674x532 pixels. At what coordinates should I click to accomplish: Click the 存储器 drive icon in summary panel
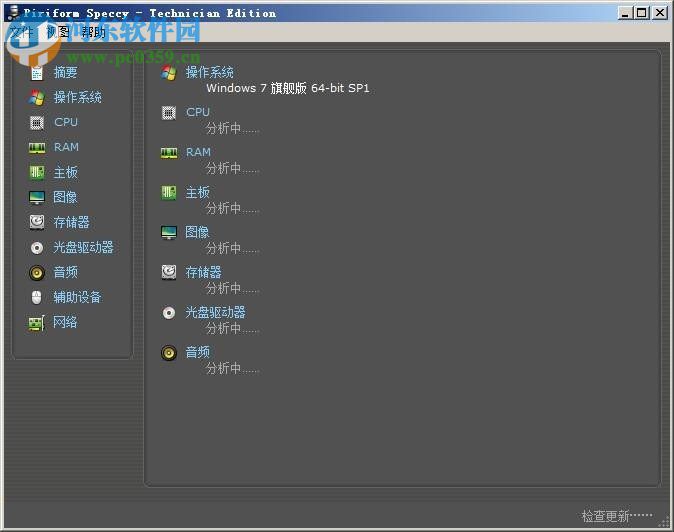point(169,272)
